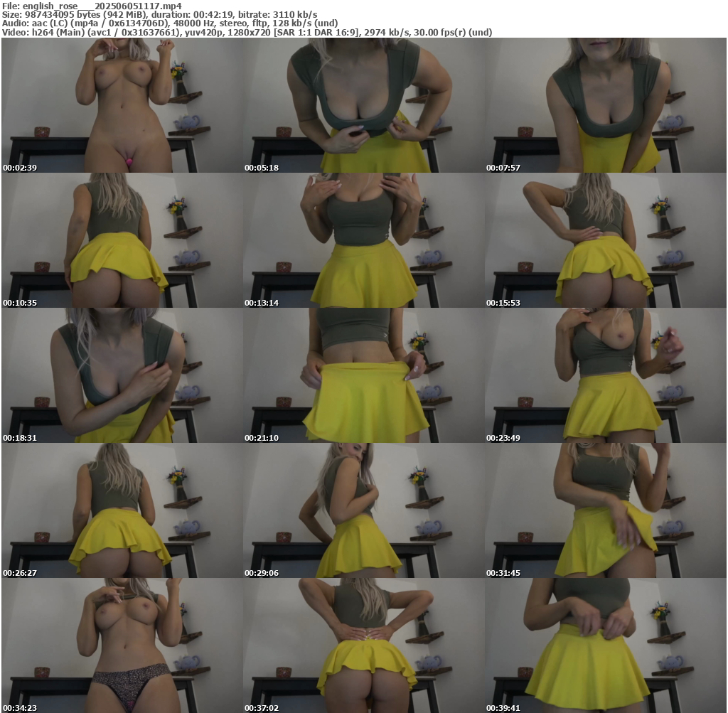The width and height of the screenshot is (728, 713).
Task: Open the frame thumbnail stamped 00:18:31
Action: tap(122, 375)
